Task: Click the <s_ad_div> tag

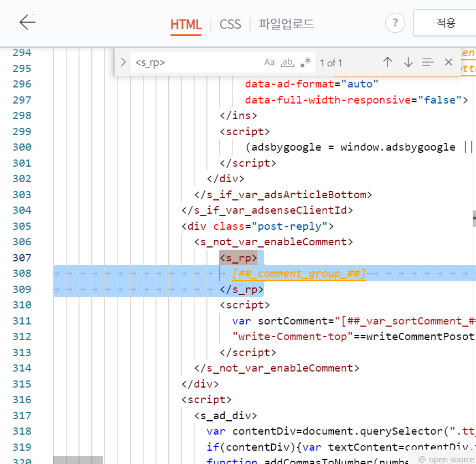Action: click(x=226, y=416)
